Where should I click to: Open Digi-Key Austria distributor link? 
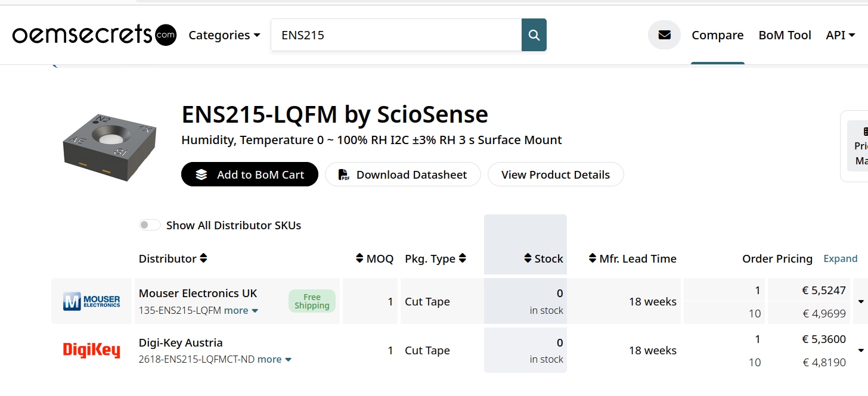tap(181, 342)
